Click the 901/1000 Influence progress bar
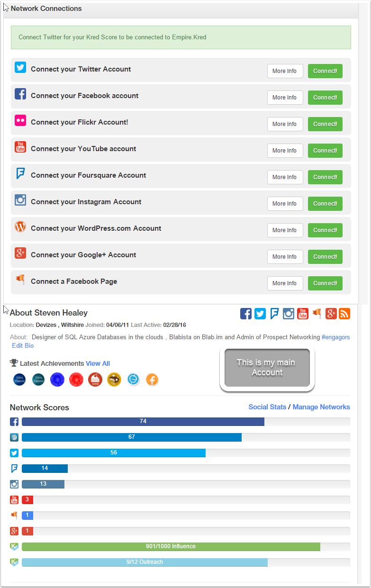 171,546
